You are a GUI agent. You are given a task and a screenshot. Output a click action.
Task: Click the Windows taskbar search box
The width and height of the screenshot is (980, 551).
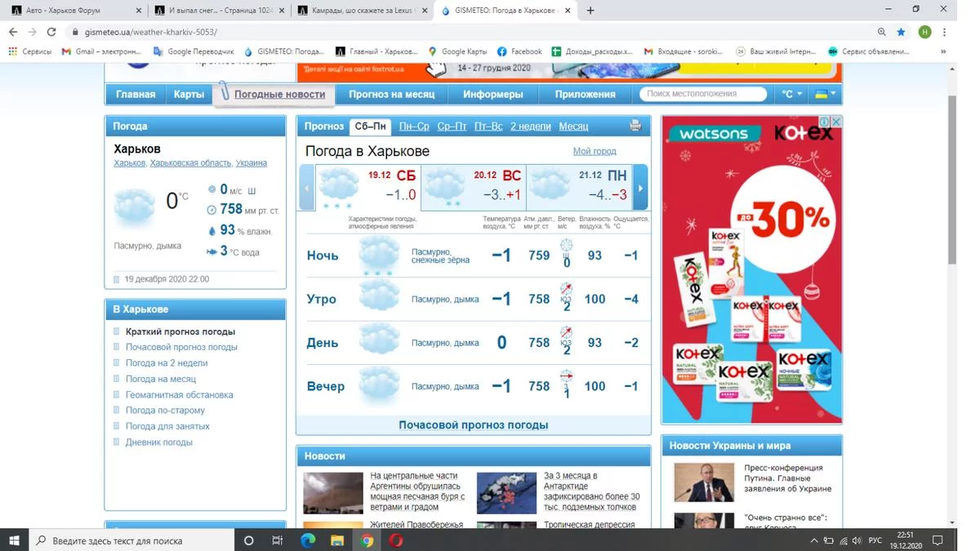tap(131, 540)
